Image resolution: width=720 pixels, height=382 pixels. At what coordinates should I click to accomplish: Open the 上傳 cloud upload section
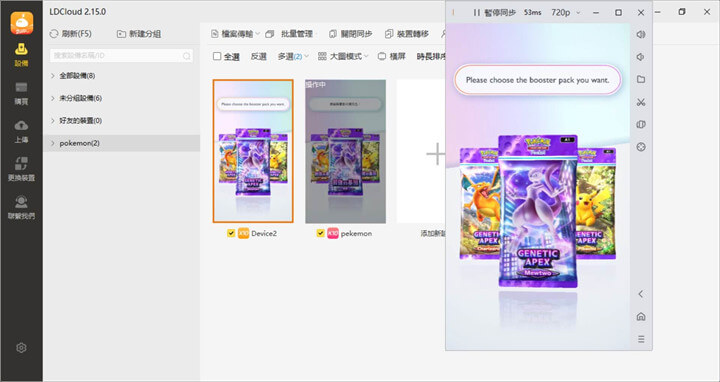point(21,132)
